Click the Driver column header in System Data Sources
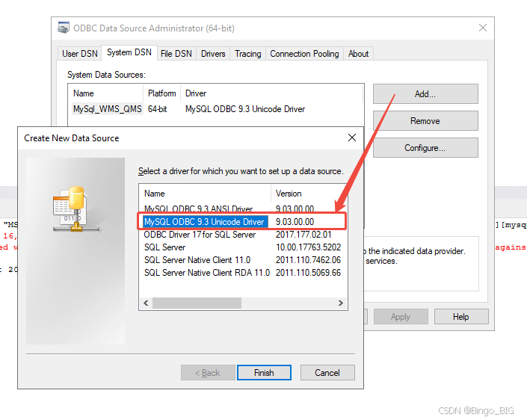Screen dimensions: 527x420 point(272,93)
